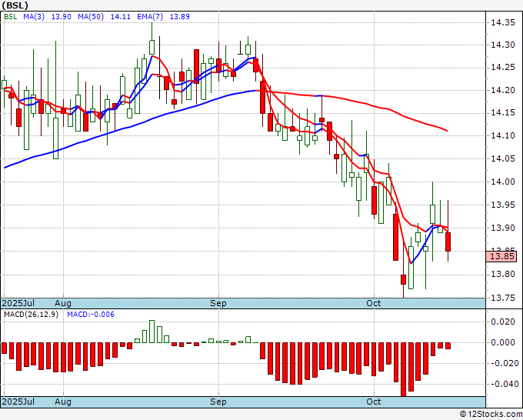Image resolution: width=523 pixels, height=420 pixels.
Task: Click the MACD(26,12,9) indicator label
Action: [32, 315]
